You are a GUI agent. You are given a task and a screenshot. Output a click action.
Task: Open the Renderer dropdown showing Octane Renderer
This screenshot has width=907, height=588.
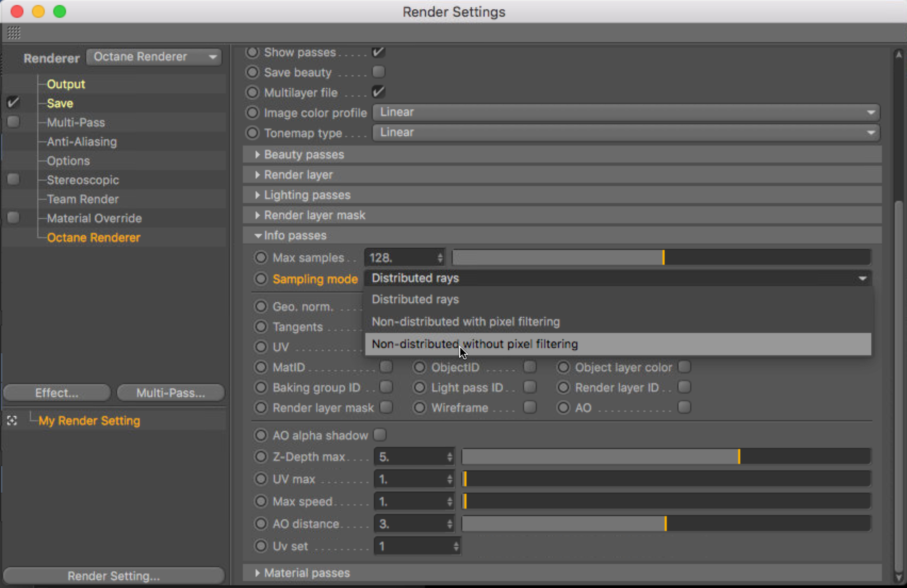pos(154,57)
